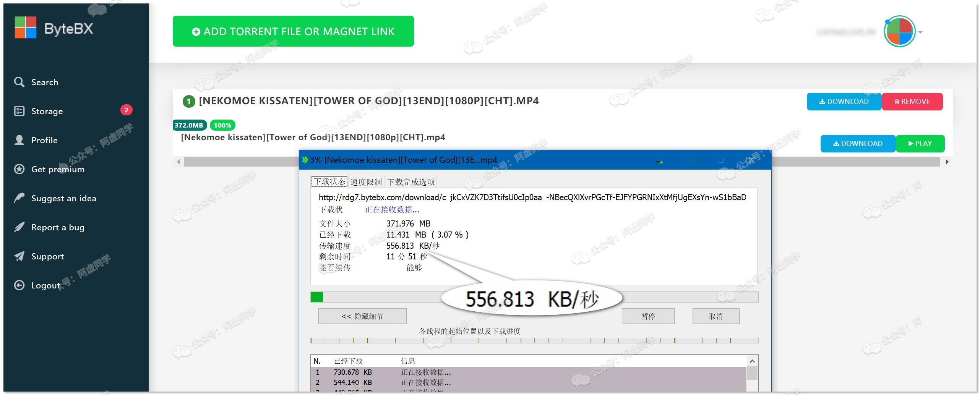
Task: Click thread list scroll-up arrow
Action: 752,361
